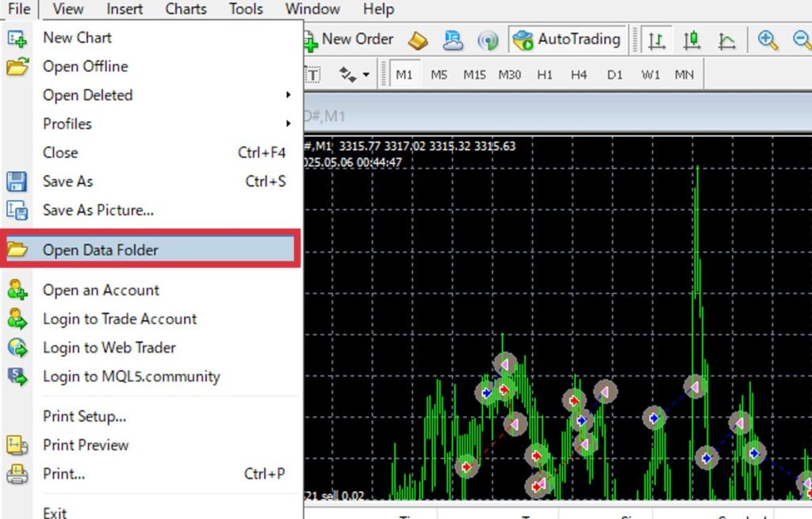The image size is (812, 519).
Task: Click the Login to Trade Account icon
Action: coord(17,319)
